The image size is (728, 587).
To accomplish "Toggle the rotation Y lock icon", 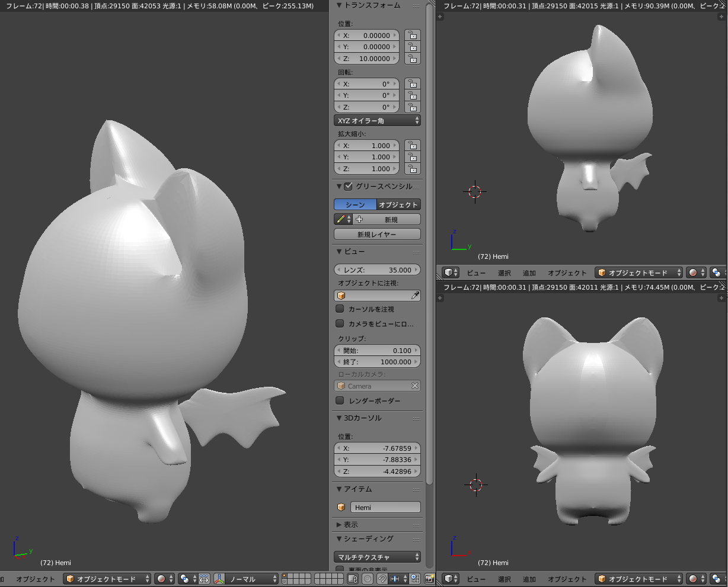I will pyautogui.click(x=412, y=95).
